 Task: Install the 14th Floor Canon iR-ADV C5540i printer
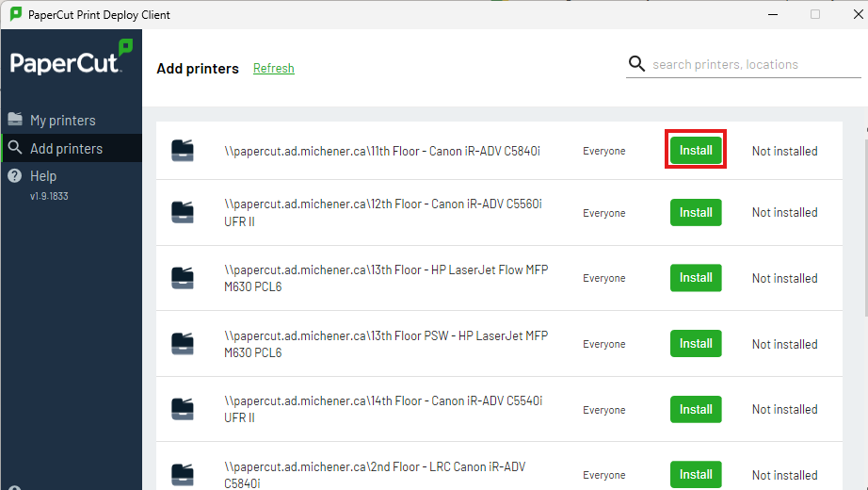(696, 410)
